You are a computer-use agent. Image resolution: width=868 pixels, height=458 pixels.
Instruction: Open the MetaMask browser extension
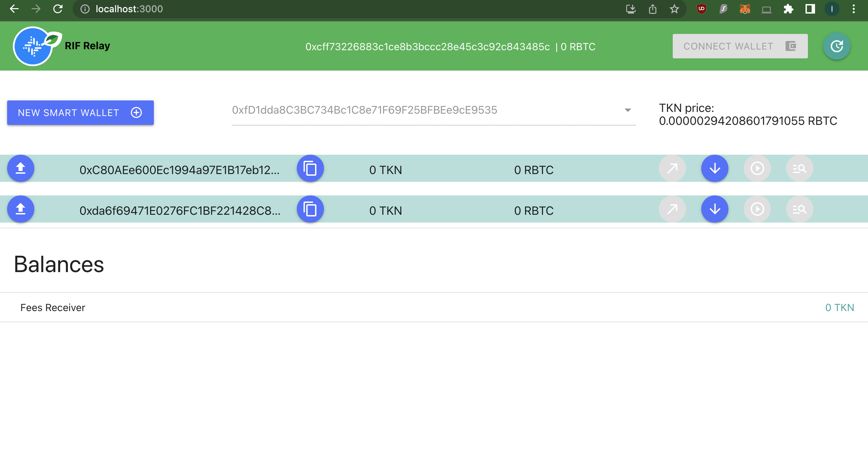coord(745,9)
